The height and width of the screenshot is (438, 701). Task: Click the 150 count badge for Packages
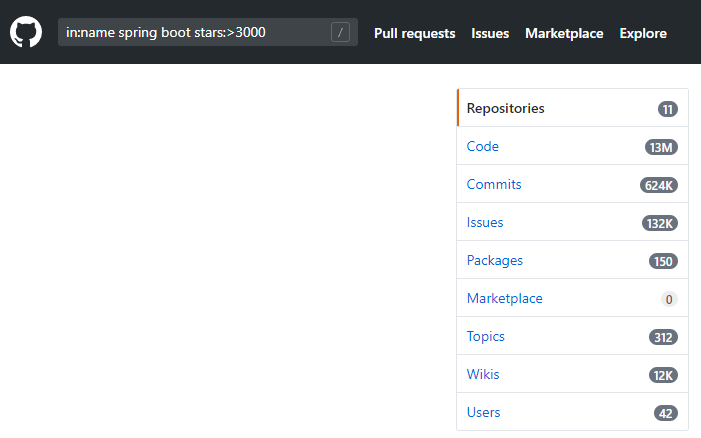click(663, 261)
